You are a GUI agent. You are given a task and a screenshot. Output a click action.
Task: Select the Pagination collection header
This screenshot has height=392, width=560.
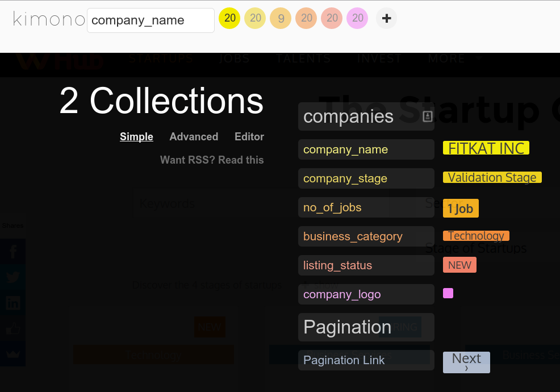click(366, 327)
